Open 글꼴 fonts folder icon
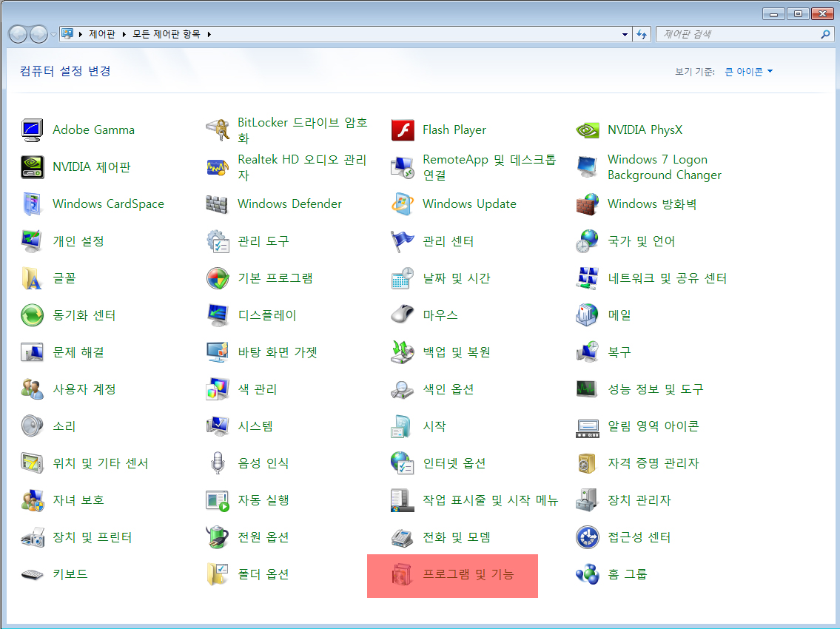The height and width of the screenshot is (629, 840). coord(32,278)
